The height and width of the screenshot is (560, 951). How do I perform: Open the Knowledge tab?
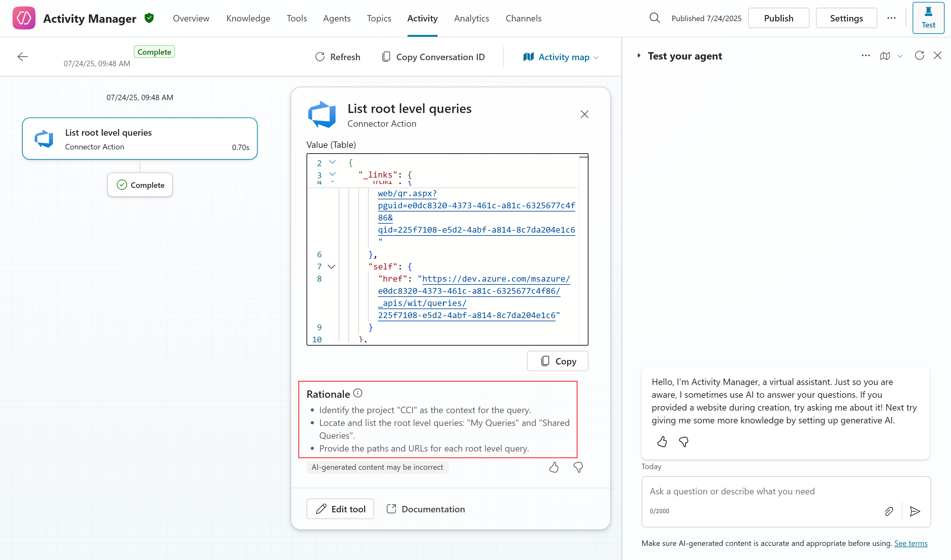(248, 18)
